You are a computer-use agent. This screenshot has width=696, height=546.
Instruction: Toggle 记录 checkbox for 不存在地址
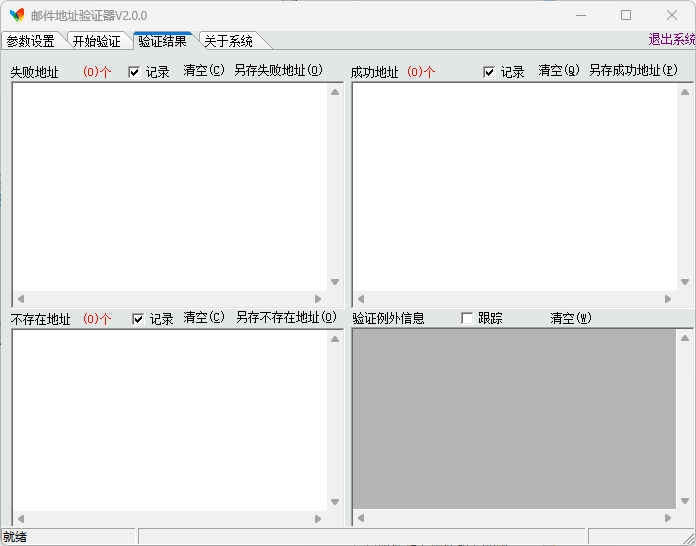pyautogui.click(x=138, y=319)
